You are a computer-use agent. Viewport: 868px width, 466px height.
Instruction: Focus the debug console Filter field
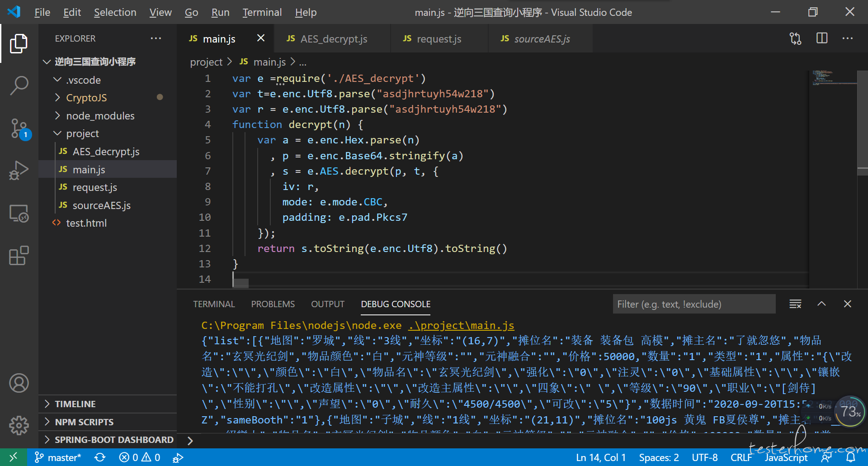pos(694,304)
